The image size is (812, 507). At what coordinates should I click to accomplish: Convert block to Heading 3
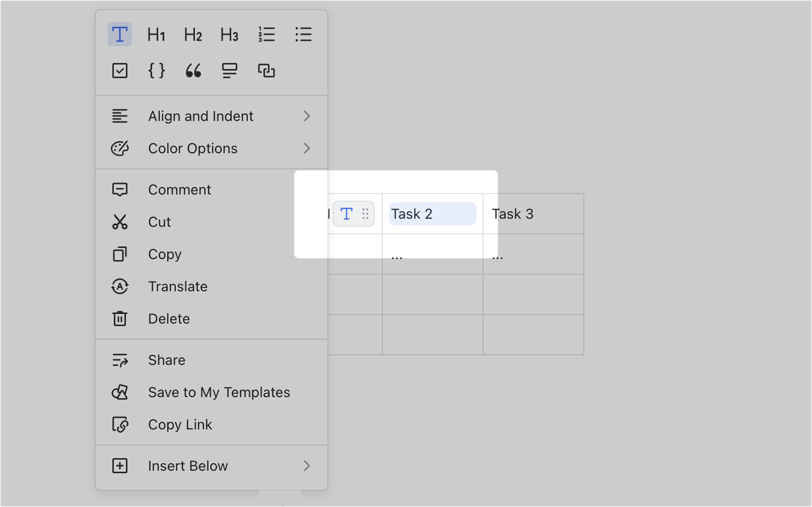[229, 34]
